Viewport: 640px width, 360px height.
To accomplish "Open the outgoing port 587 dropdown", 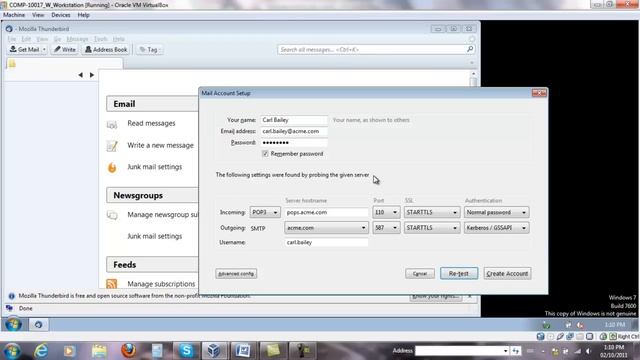I will pyautogui.click(x=386, y=228).
